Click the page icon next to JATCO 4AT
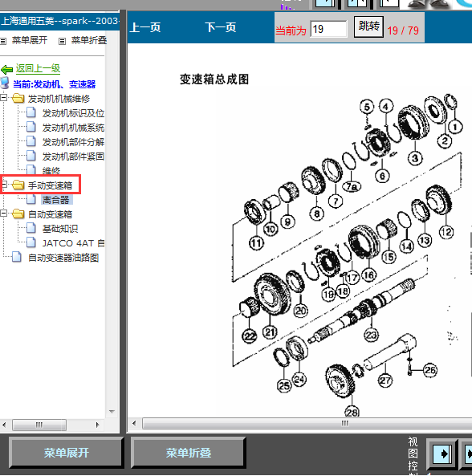The width and height of the screenshot is (472, 476). click(31, 242)
